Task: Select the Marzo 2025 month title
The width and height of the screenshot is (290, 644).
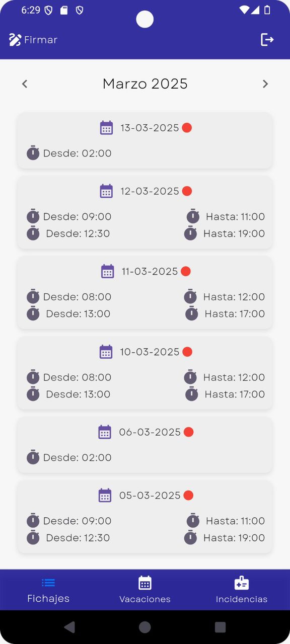Action: pyautogui.click(x=145, y=84)
